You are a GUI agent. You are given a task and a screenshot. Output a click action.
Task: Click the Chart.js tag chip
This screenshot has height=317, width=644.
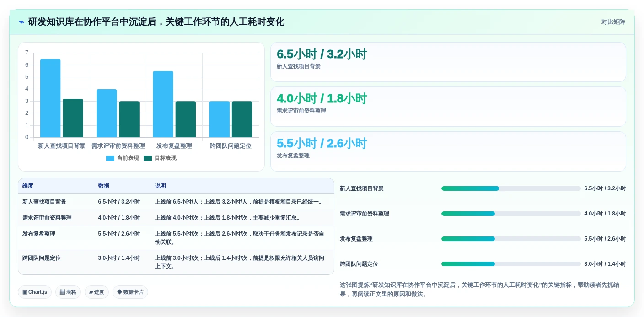click(35, 292)
